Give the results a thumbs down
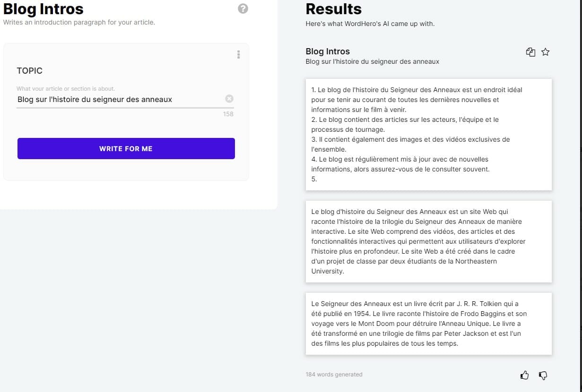 [x=543, y=375]
